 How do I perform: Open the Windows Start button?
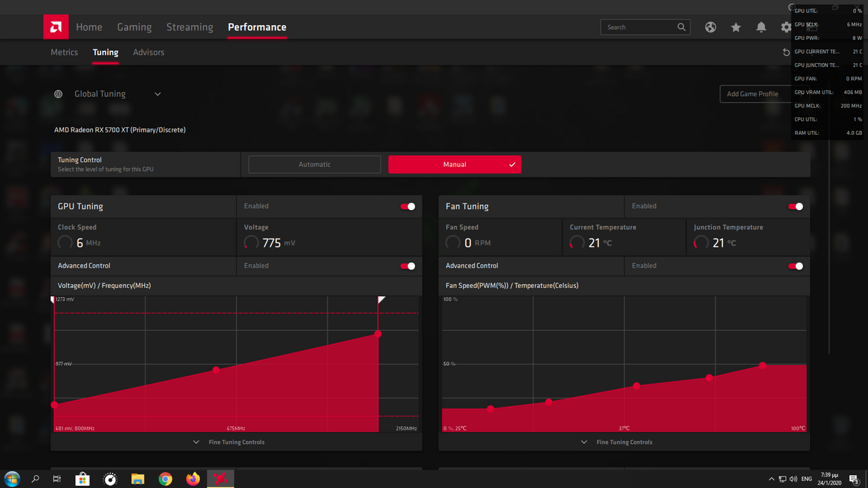(12, 479)
